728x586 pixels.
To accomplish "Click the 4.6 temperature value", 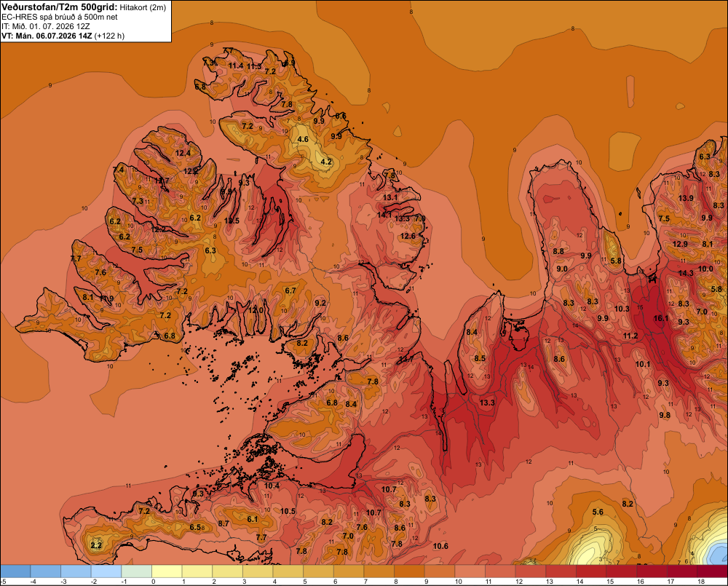I will [303, 139].
